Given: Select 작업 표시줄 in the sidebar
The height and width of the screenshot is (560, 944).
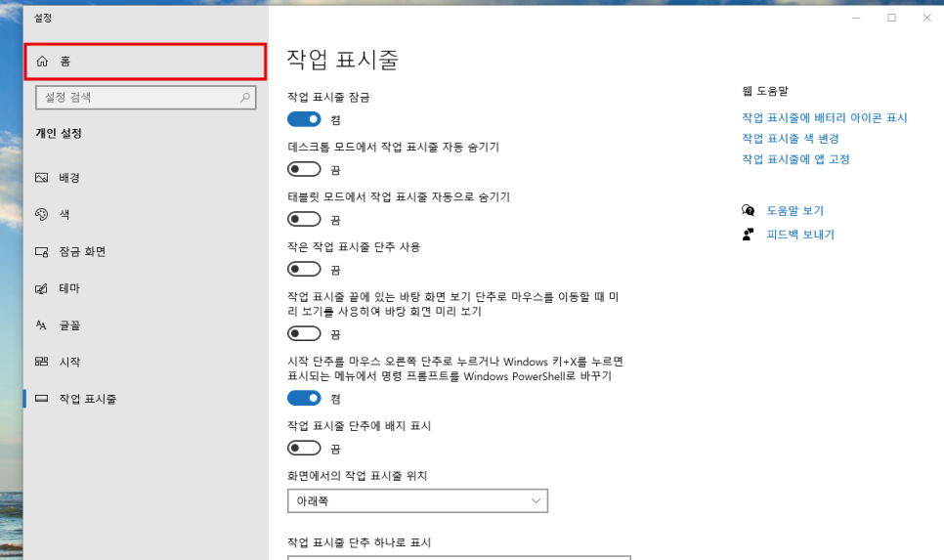Looking at the screenshot, I should point(145,399).
